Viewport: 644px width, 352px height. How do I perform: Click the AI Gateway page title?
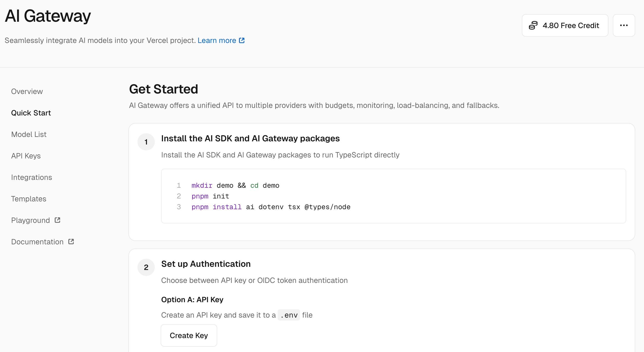coord(48,16)
